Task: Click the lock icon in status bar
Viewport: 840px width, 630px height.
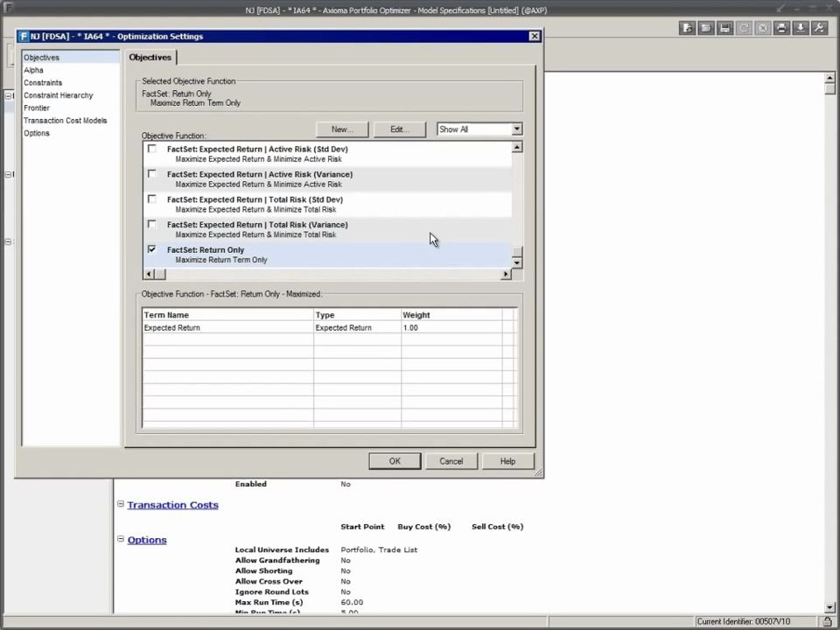Action: (827, 621)
